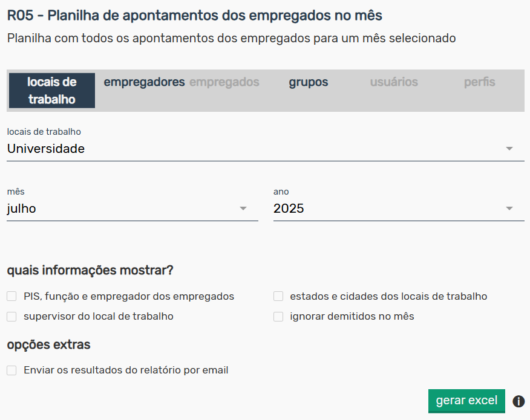Toggle supervisor do local de trabalho checkbox
Image resolution: width=530 pixels, height=420 pixels.
point(11,316)
